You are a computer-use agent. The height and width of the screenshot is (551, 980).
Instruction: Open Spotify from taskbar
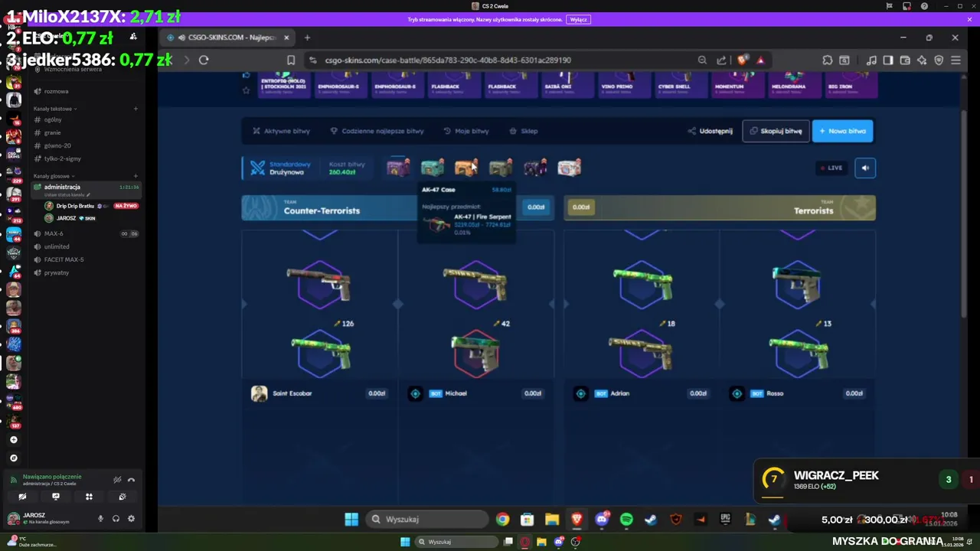[x=626, y=520]
